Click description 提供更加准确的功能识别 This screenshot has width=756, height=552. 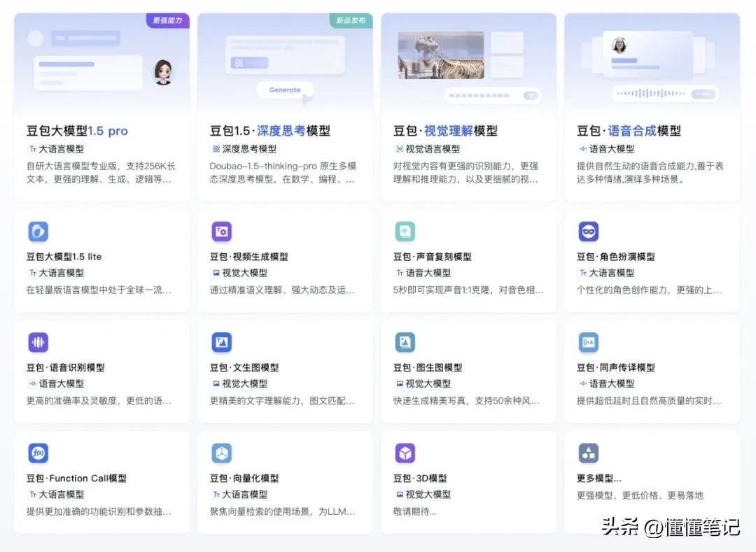point(99,511)
